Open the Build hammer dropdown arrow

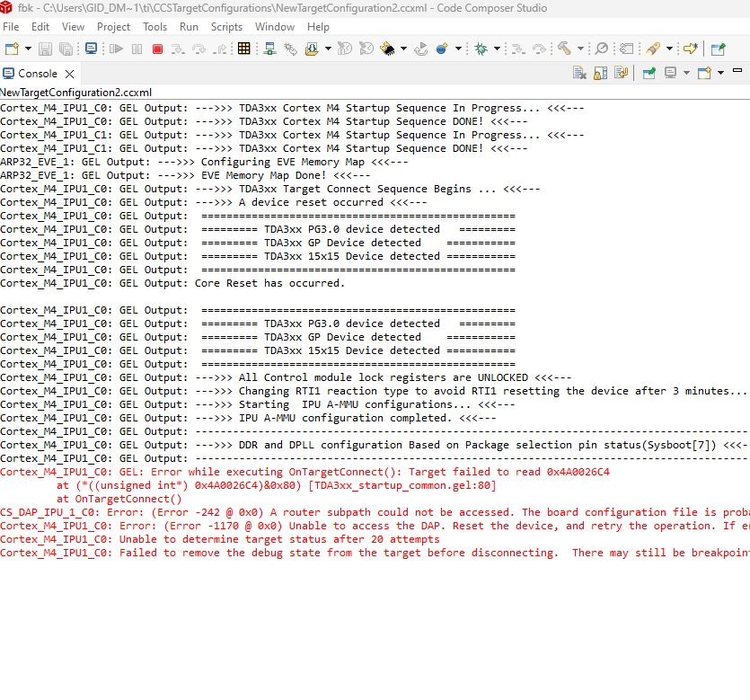pos(580,49)
